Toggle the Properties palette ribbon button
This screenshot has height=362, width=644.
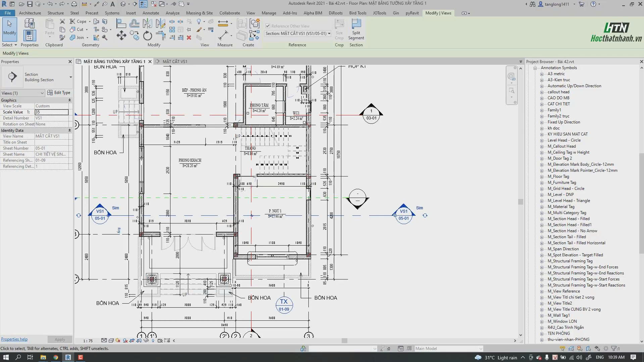click(x=30, y=35)
